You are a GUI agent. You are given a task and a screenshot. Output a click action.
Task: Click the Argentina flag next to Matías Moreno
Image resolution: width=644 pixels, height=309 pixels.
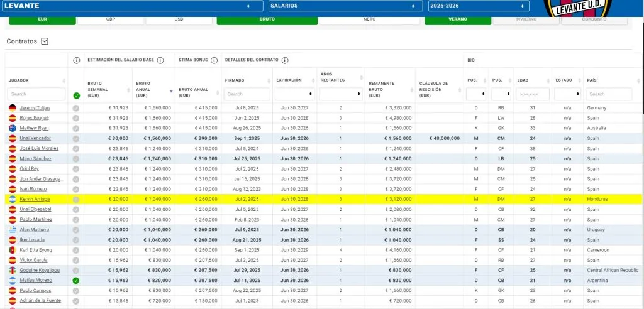click(x=13, y=280)
